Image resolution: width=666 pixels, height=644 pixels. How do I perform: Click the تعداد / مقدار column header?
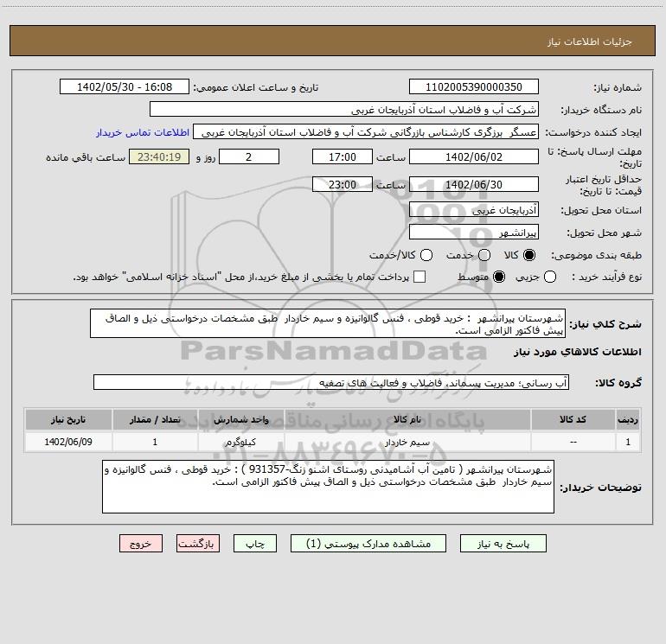pyautogui.click(x=155, y=420)
